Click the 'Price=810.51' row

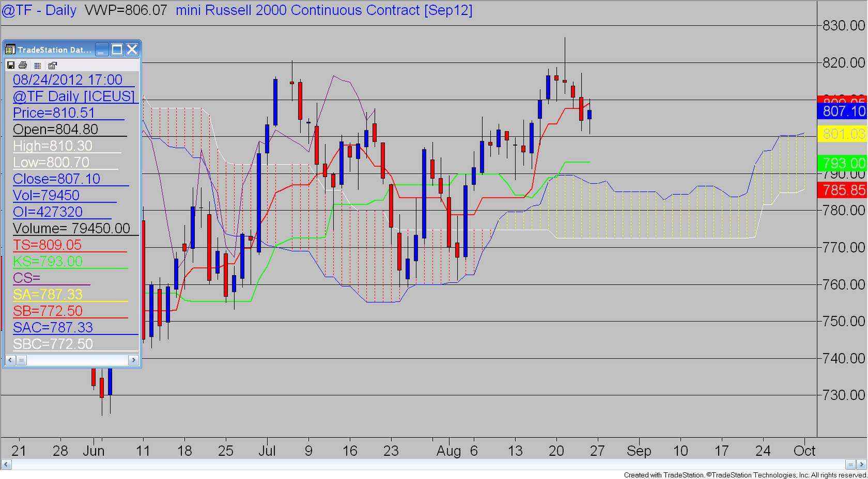[x=54, y=113]
